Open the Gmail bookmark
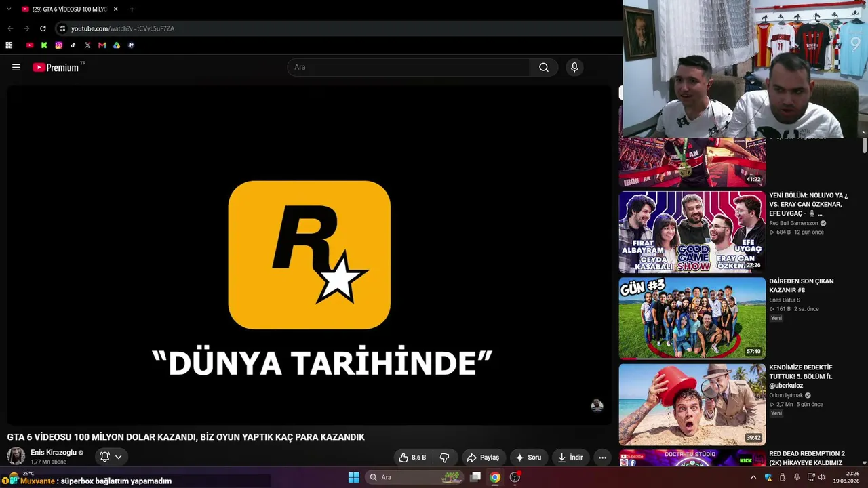 pyautogui.click(x=102, y=45)
